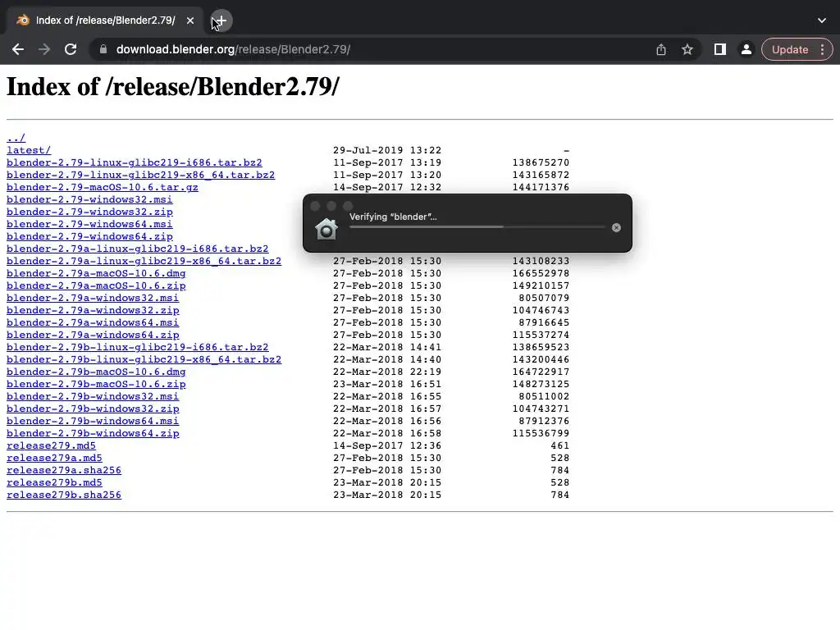Open release279b.md5 checksum file

[x=54, y=482]
